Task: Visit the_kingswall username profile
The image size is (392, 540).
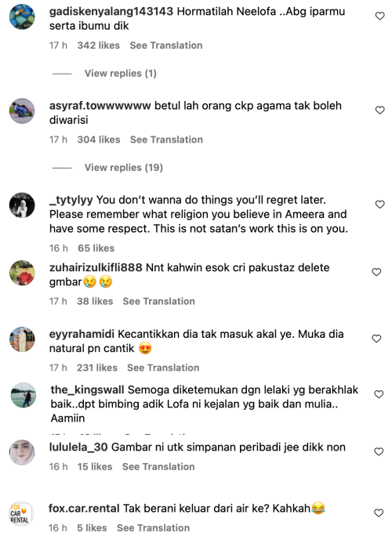Action: tap(88, 390)
